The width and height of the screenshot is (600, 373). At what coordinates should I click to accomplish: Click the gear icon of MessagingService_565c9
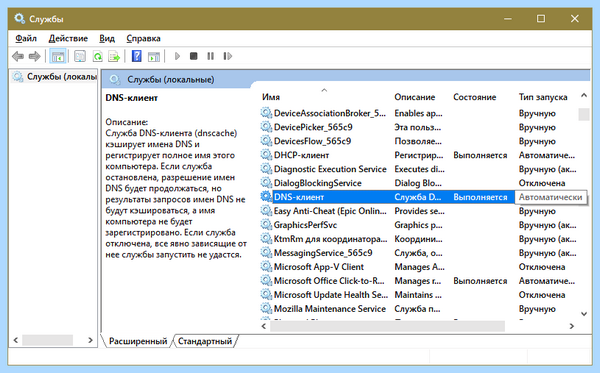266,252
